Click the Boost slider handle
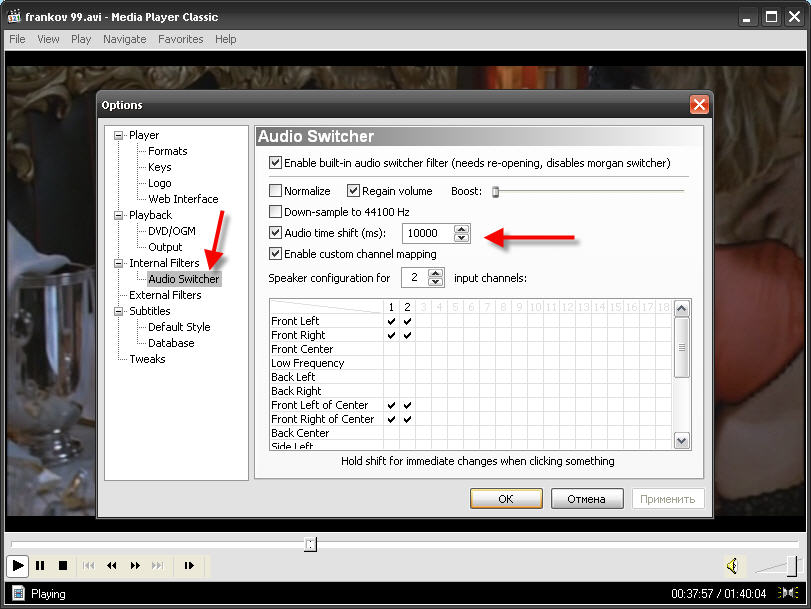Viewport: 811px width, 609px height. [495, 192]
